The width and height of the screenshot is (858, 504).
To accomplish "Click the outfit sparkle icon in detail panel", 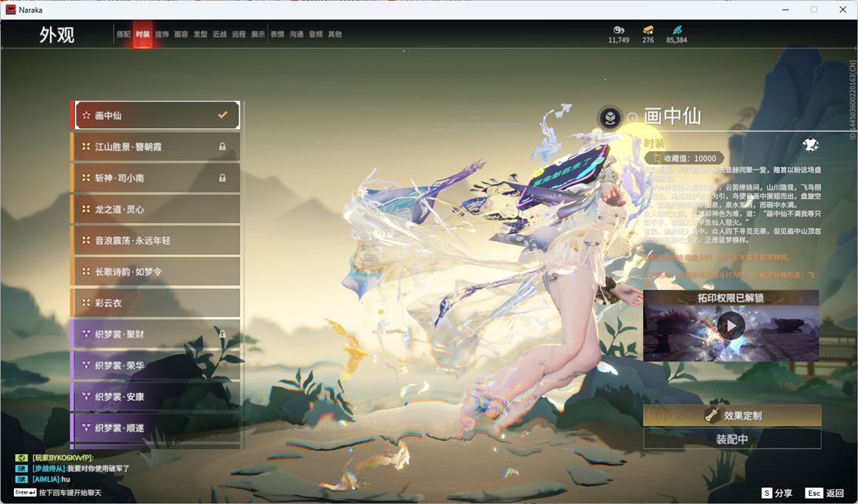I will [x=811, y=145].
